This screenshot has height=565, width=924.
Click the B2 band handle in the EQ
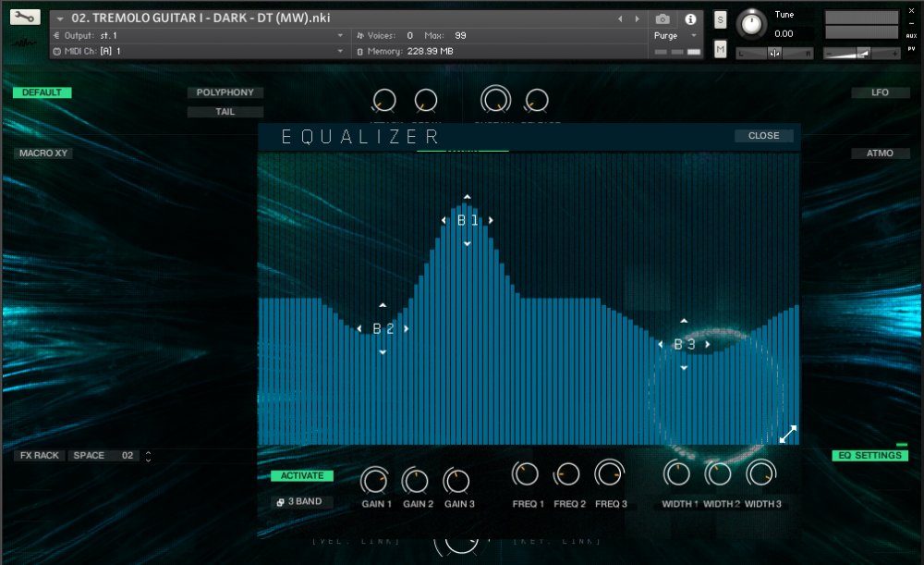(382, 327)
